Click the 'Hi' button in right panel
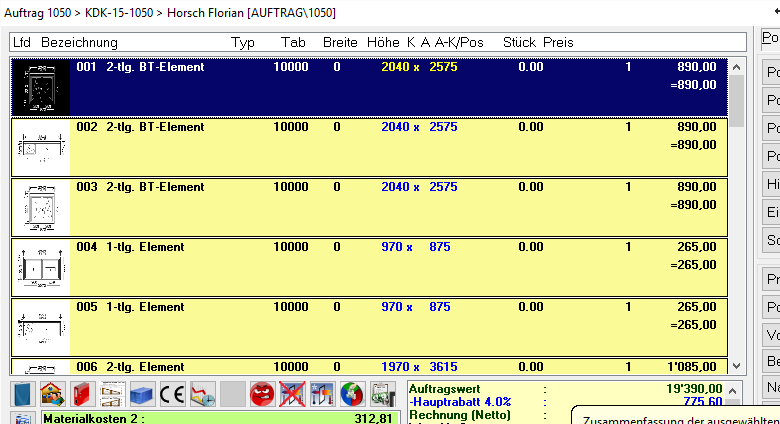 772,184
